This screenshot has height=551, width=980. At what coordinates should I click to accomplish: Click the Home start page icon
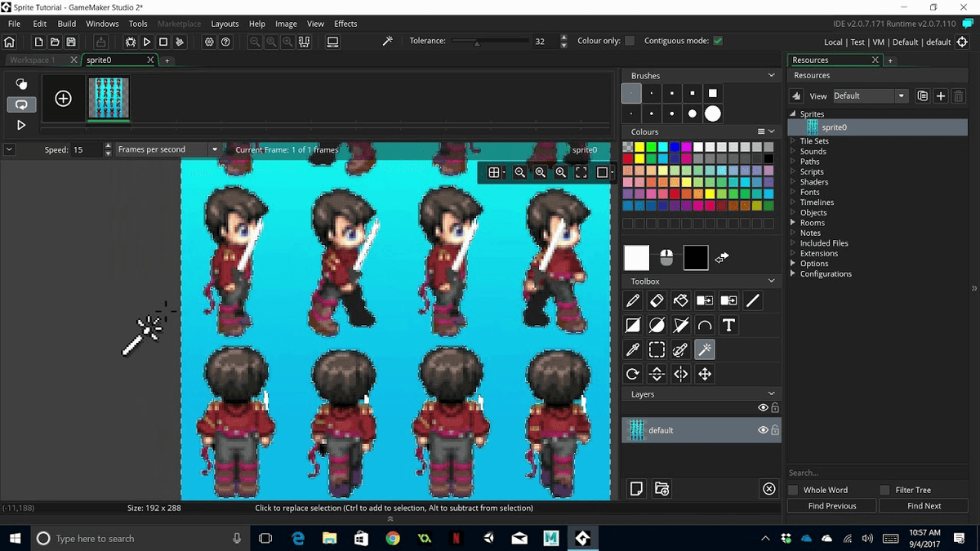tap(10, 42)
